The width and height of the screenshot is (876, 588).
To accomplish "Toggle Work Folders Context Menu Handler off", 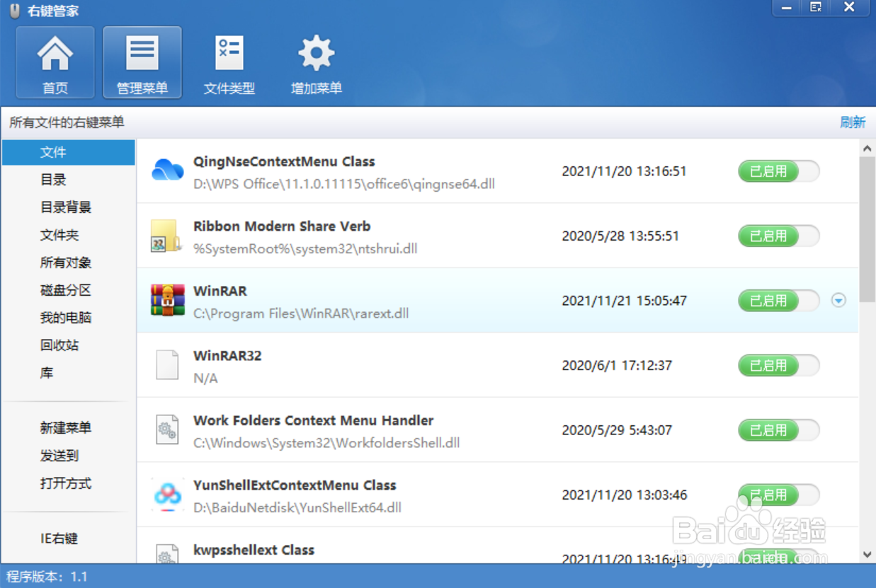I will tap(778, 430).
